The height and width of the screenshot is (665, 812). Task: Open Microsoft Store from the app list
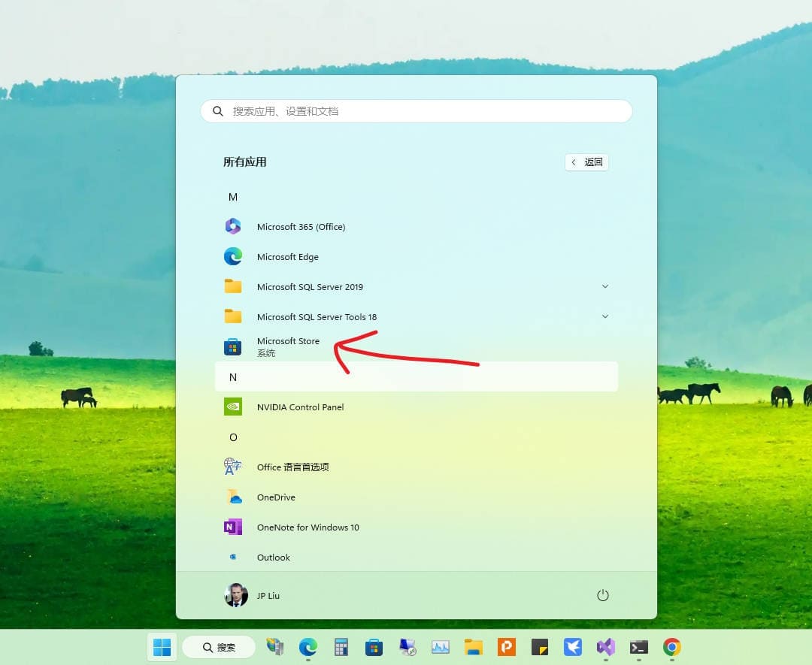coord(288,346)
